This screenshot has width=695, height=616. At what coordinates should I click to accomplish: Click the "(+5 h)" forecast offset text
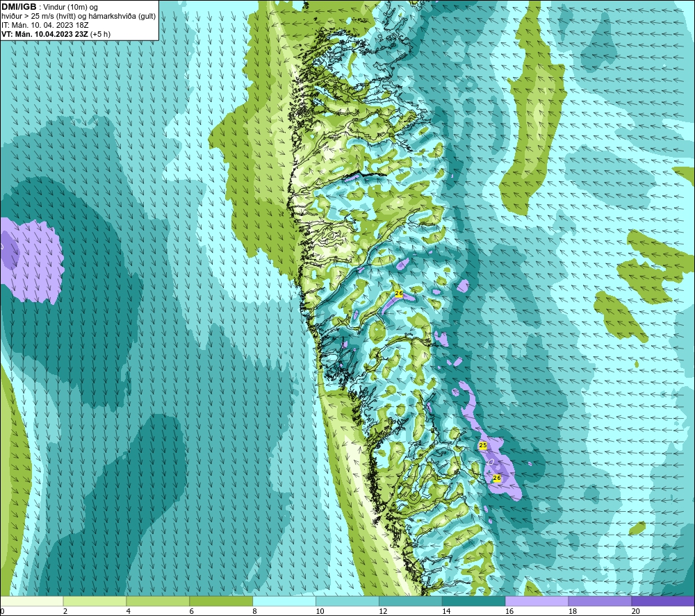(100, 34)
